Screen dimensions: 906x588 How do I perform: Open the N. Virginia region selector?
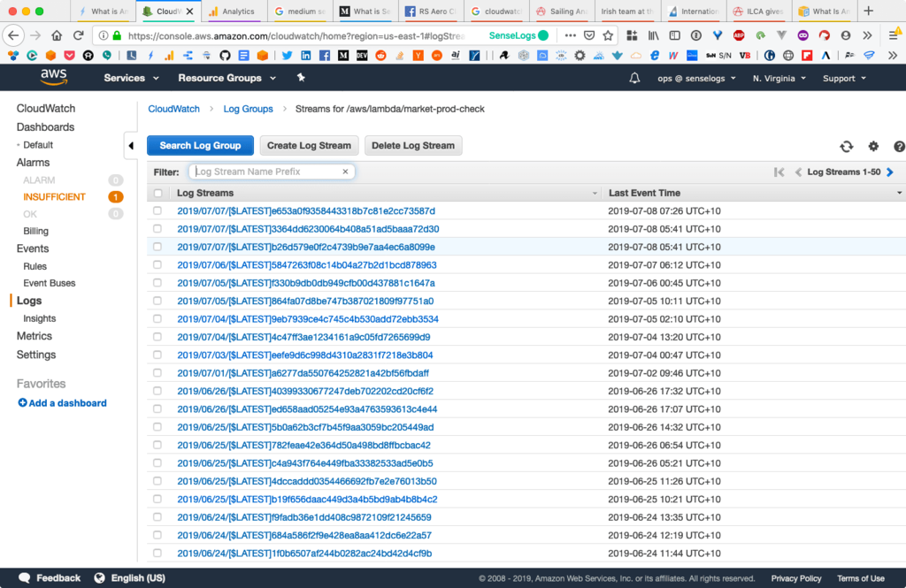(779, 78)
